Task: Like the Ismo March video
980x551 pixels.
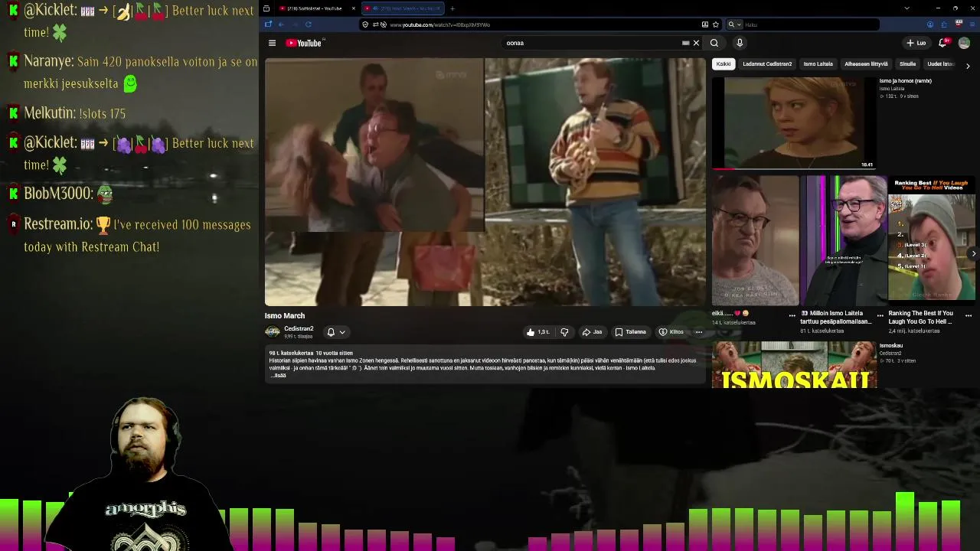Action: (538, 332)
